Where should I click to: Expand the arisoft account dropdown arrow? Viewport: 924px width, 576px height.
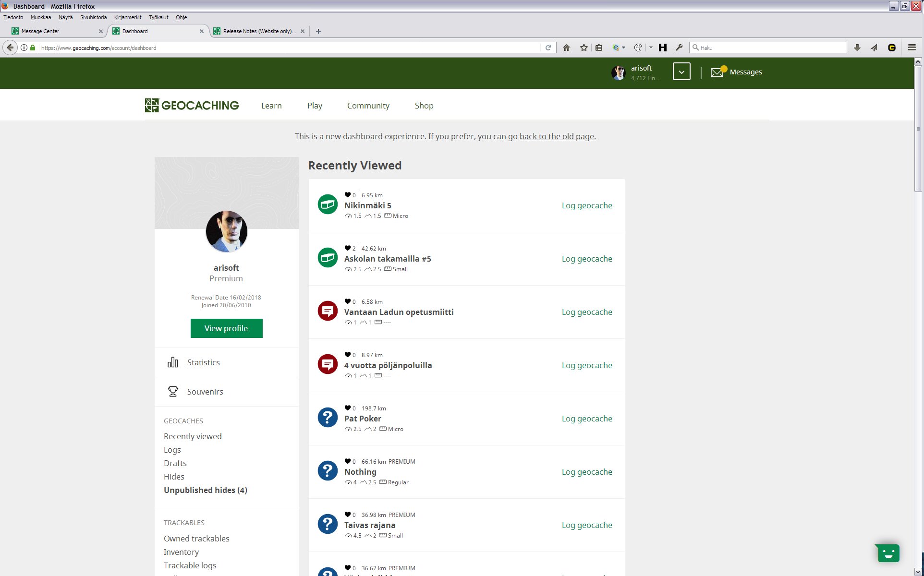point(681,72)
